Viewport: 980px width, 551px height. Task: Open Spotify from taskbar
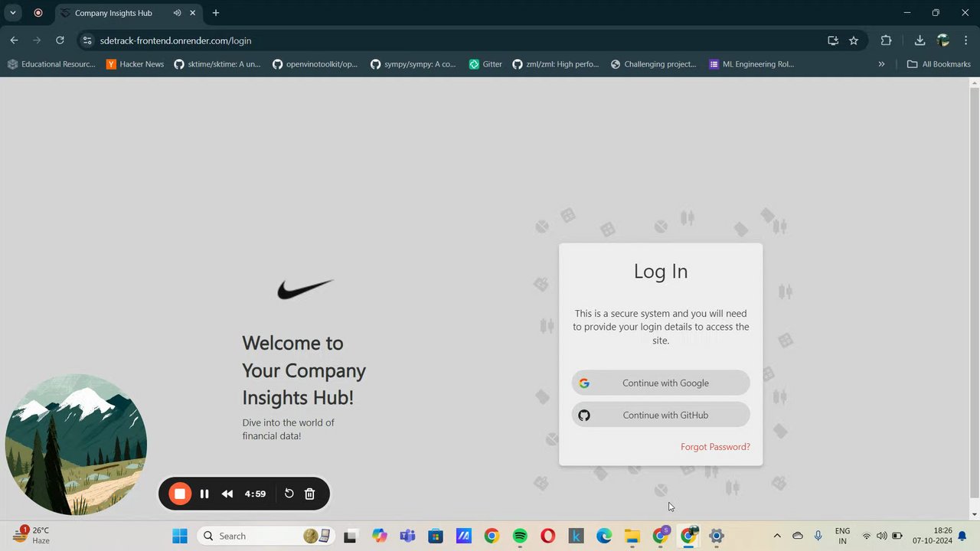click(x=520, y=536)
